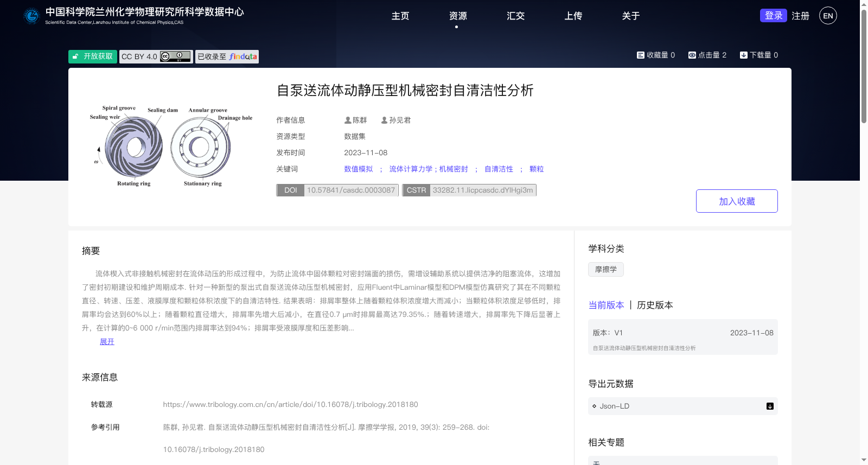This screenshot has height=465, width=868.
Task: Select the 版本 V1 entry
Action: 683,337
